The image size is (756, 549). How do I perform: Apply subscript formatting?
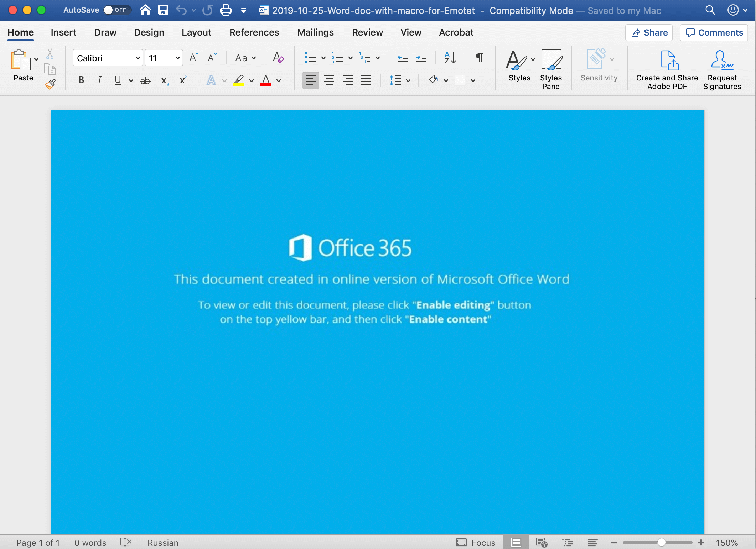pyautogui.click(x=165, y=80)
